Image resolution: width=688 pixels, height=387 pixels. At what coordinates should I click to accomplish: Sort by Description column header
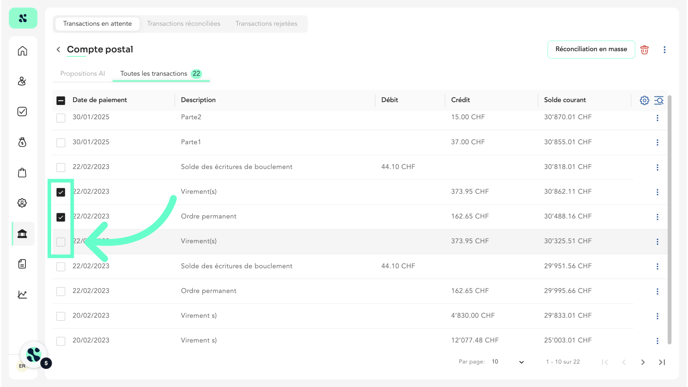tap(198, 100)
